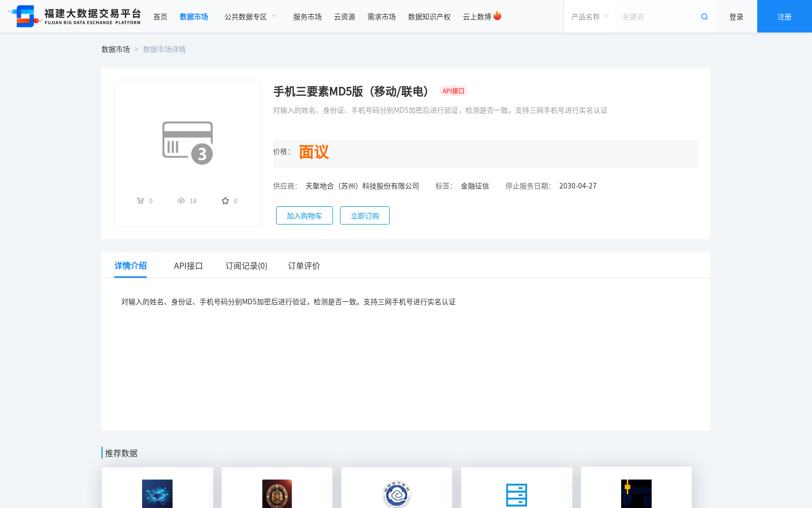The width and height of the screenshot is (812, 508).
Task: Open the dark badge recommended data thumbnail
Action: (277, 494)
